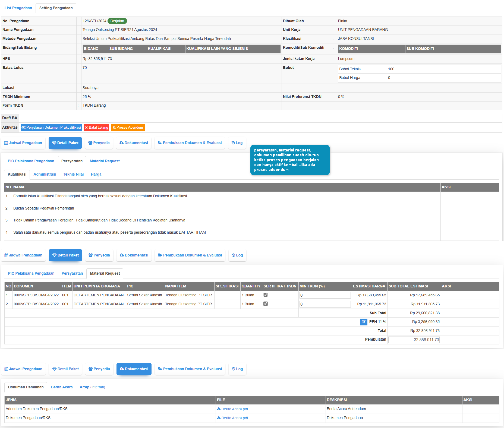Download the Adendum Dokumen Berita Acara.pdf file

(232, 409)
